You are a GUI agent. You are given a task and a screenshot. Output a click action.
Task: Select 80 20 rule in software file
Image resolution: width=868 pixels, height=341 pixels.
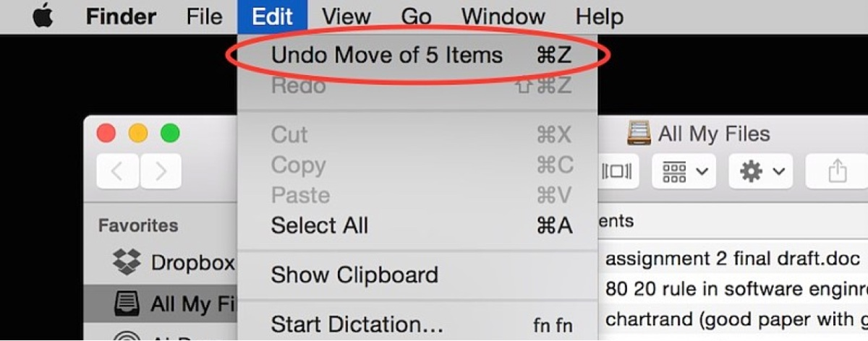click(x=733, y=289)
